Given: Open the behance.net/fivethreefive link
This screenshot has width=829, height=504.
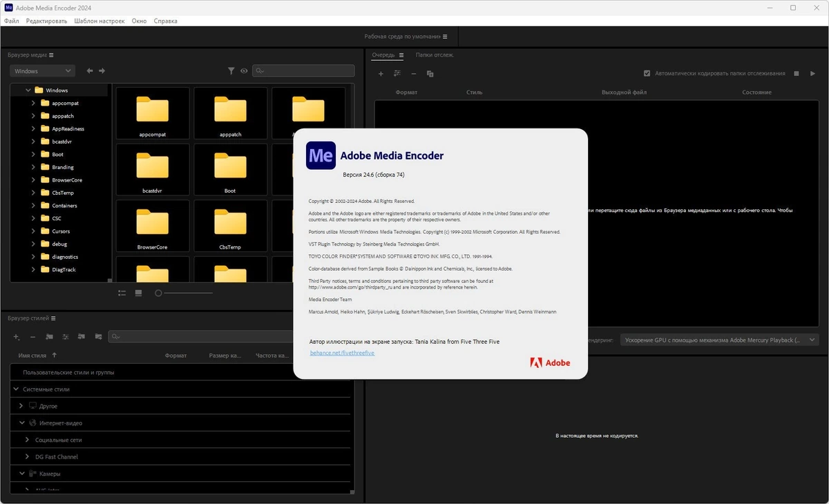Looking at the screenshot, I should point(342,353).
